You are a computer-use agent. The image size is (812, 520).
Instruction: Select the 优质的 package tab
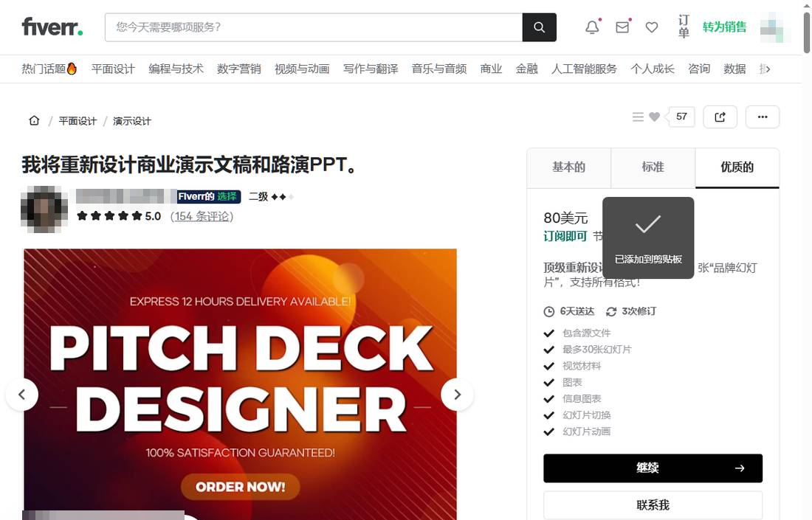[x=737, y=167]
